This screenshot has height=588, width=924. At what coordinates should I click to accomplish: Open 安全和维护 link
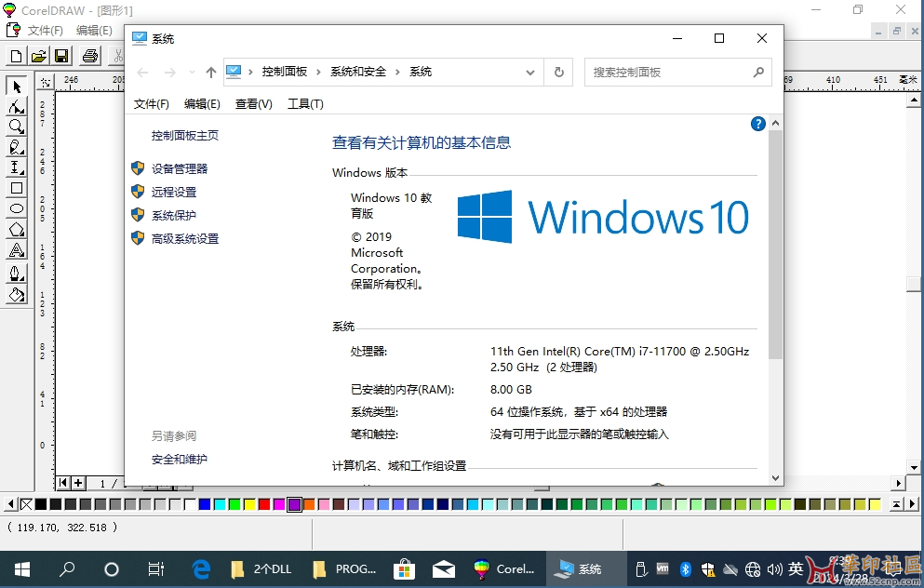click(180, 459)
